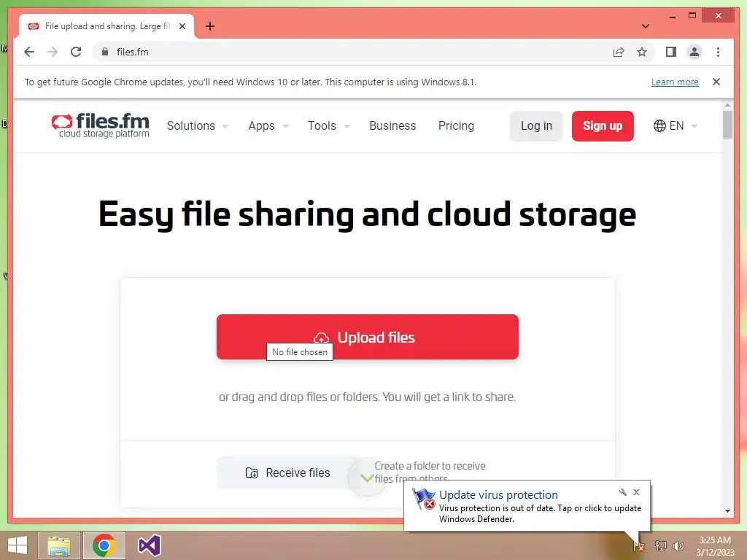Open the tab search chevron
This screenshot has height=560, width=747.
point(645,26)
